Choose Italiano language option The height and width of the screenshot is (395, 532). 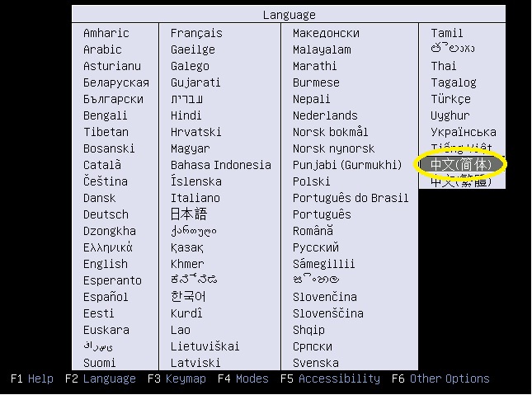click(195, 198)
